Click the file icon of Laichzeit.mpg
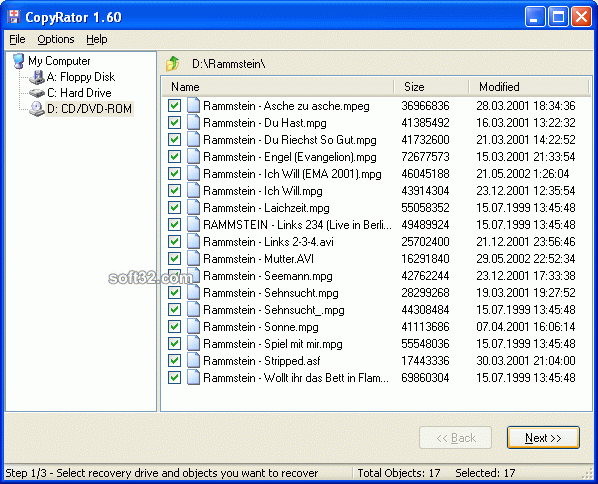 coord(193,207)
